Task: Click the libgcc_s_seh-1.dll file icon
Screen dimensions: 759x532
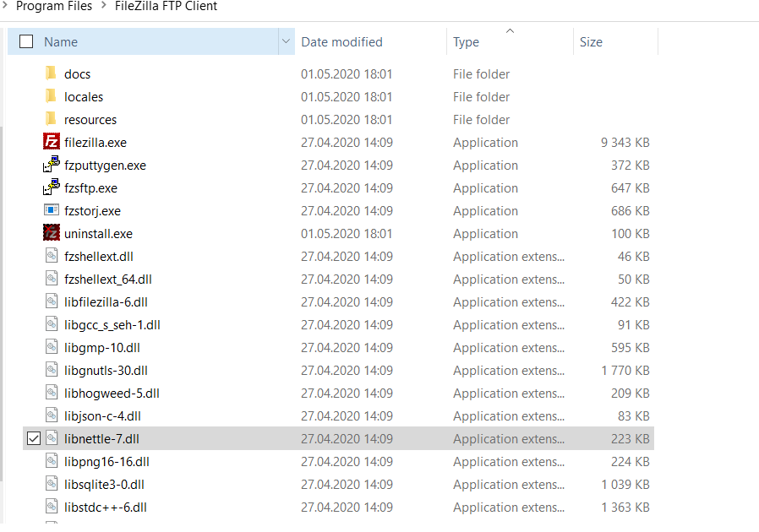Action: tap(52, 323)
